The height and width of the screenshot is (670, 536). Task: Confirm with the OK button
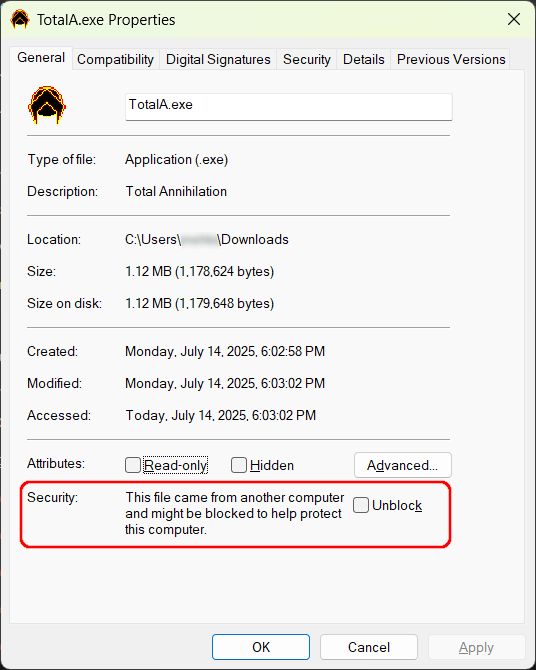click(261, 647)
